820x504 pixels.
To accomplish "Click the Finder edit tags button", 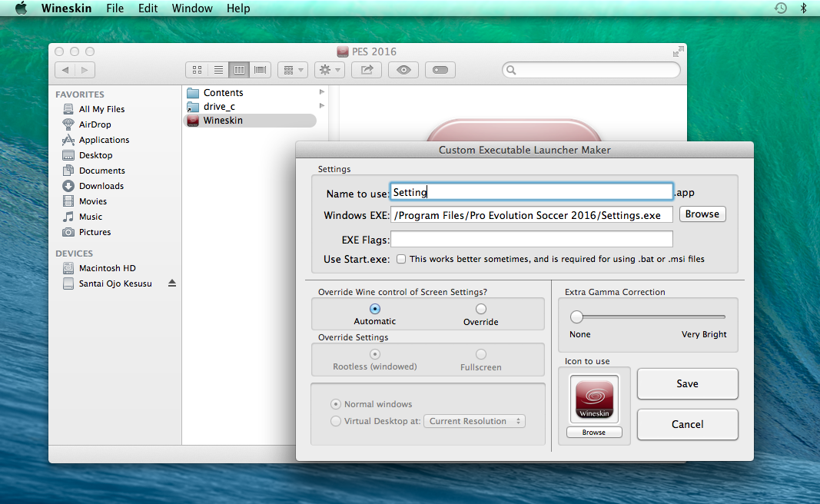I will click(440, 70).
